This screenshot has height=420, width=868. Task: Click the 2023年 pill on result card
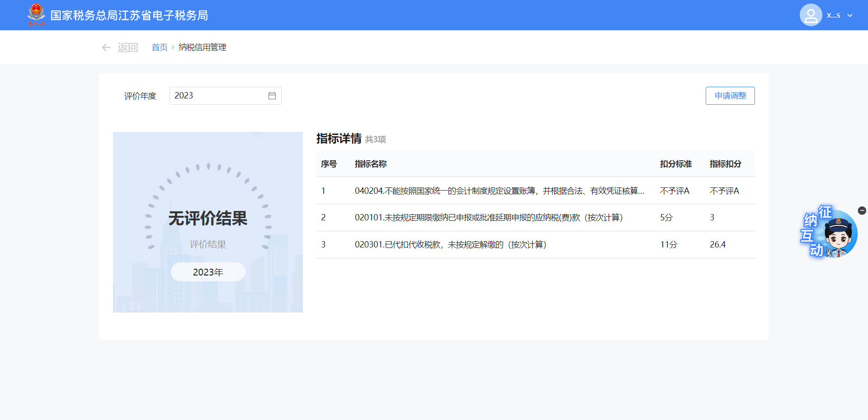click(x=208, y=272)
